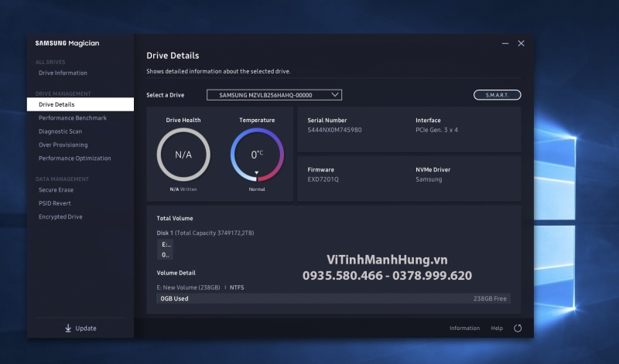Click NVMe Driver value Samsung

click(429, 179)
